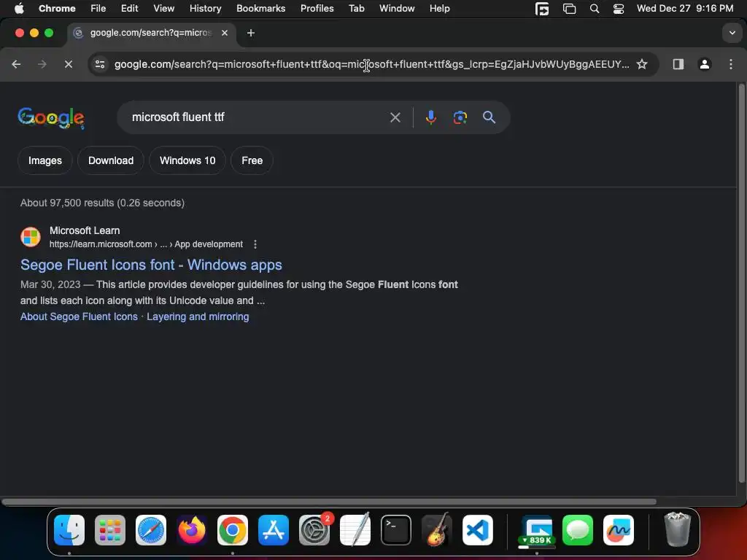Open System Settings from the Dock

[314, 530]
